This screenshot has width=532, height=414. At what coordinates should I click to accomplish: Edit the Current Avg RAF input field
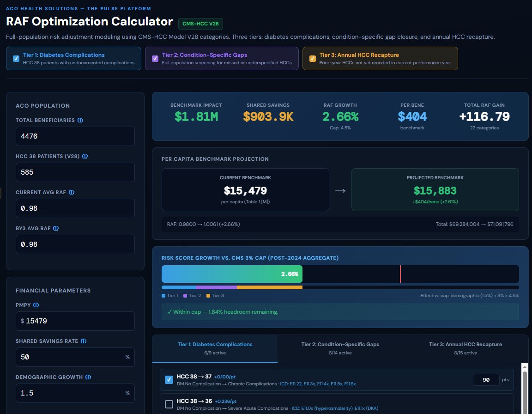[x=75, y=208]
